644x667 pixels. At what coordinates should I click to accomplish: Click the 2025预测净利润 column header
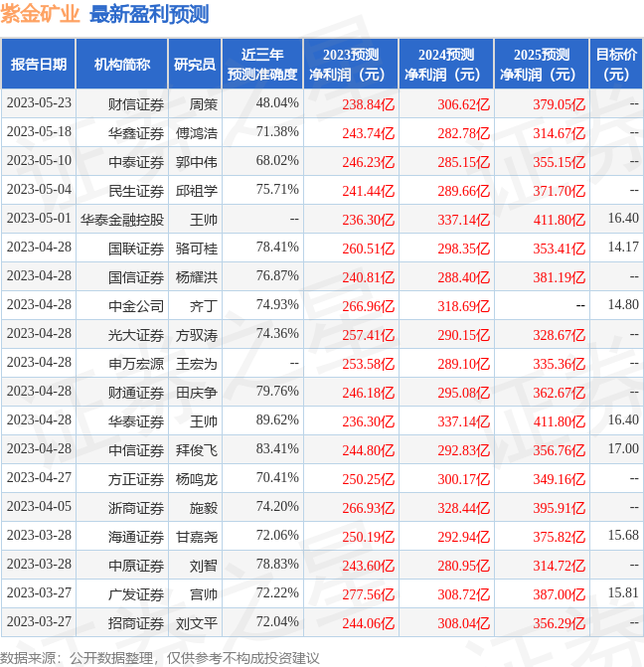tap(542, 65)
